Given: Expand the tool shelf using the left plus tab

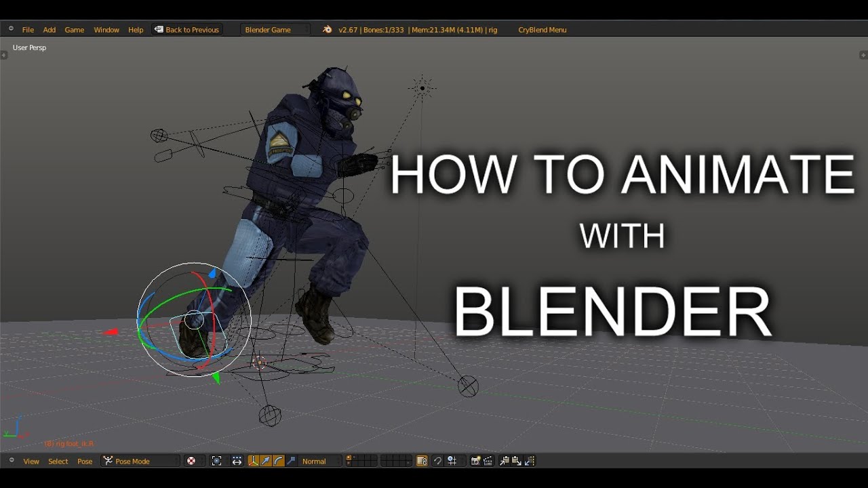Looking at the screenshot, I should pyautogui.click(x=3, y=55).
